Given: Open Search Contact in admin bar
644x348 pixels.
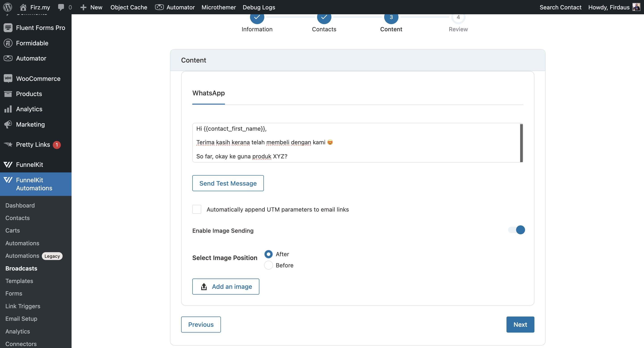Looking at the screenshot, I should click(561, 7).
